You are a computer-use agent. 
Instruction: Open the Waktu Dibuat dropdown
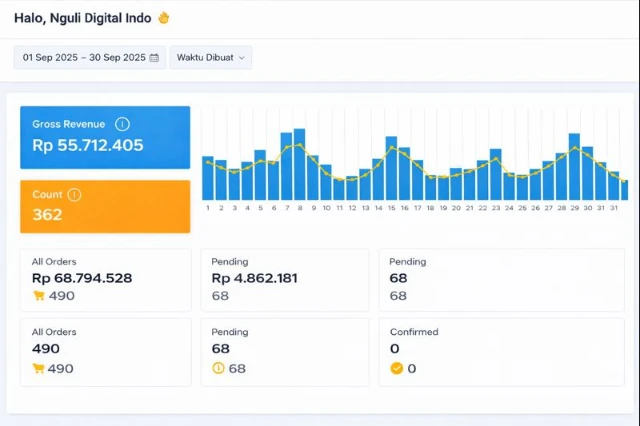pos(210,58)
